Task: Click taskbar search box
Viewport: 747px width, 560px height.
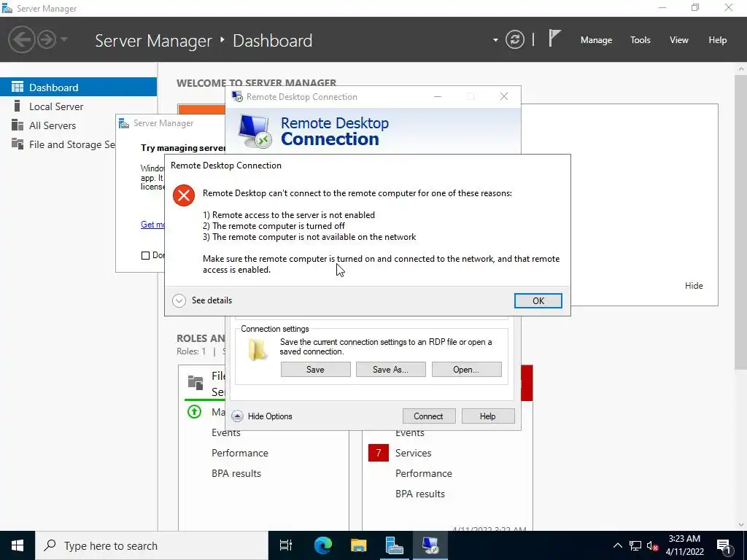Action: coord(152,545)
